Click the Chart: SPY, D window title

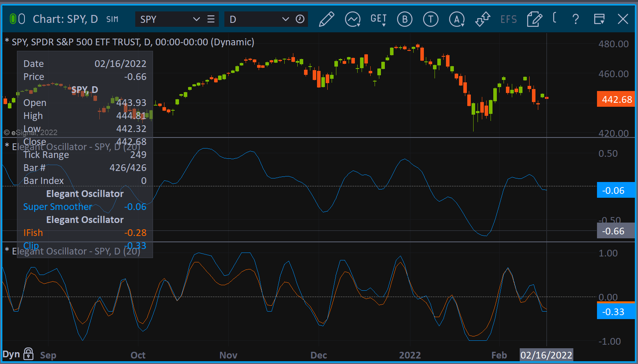[65, 19]
